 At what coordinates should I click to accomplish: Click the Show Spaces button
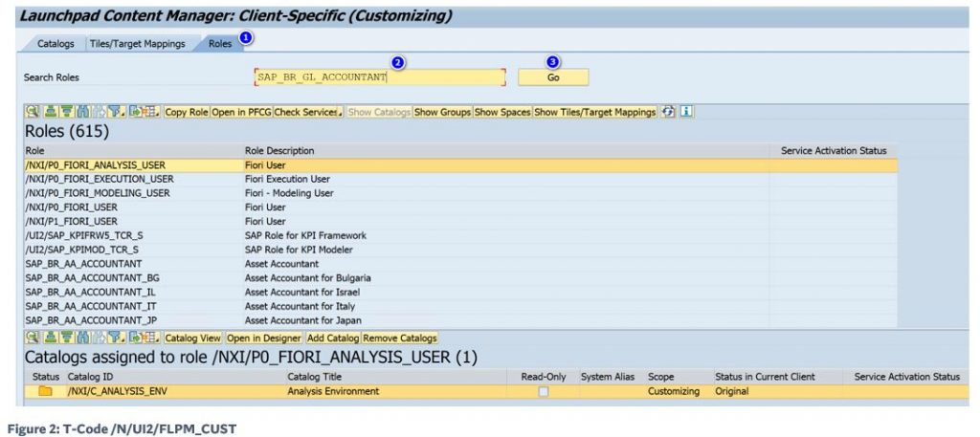pos(502,113)
